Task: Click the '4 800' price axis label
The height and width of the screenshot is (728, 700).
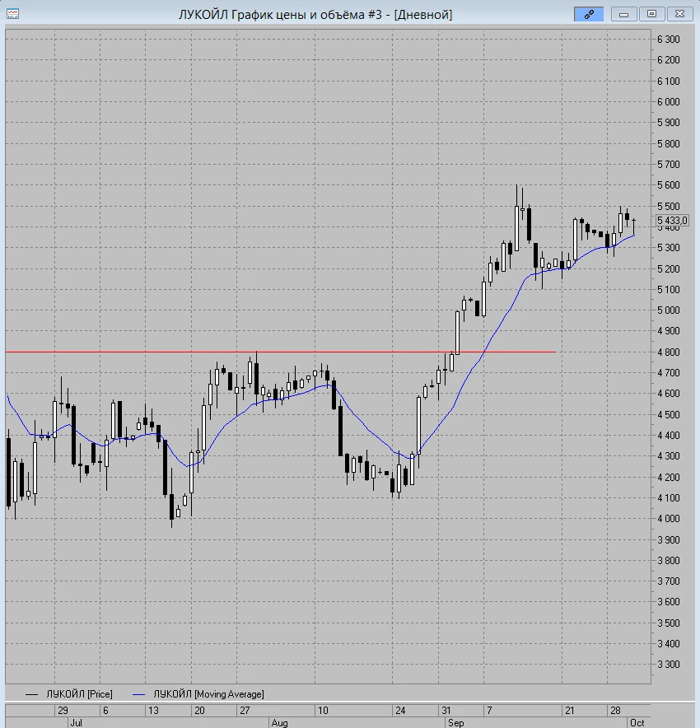Action: pos(669,352)
